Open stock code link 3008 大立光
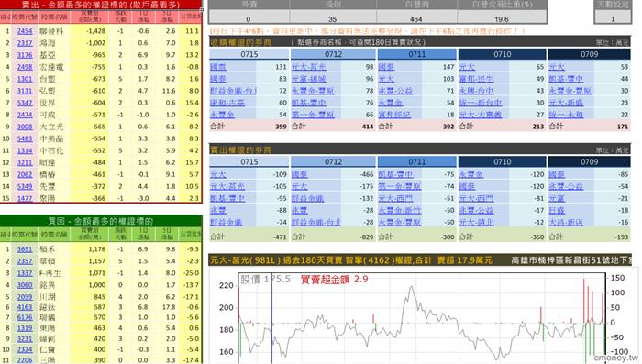 pos(25,127)
